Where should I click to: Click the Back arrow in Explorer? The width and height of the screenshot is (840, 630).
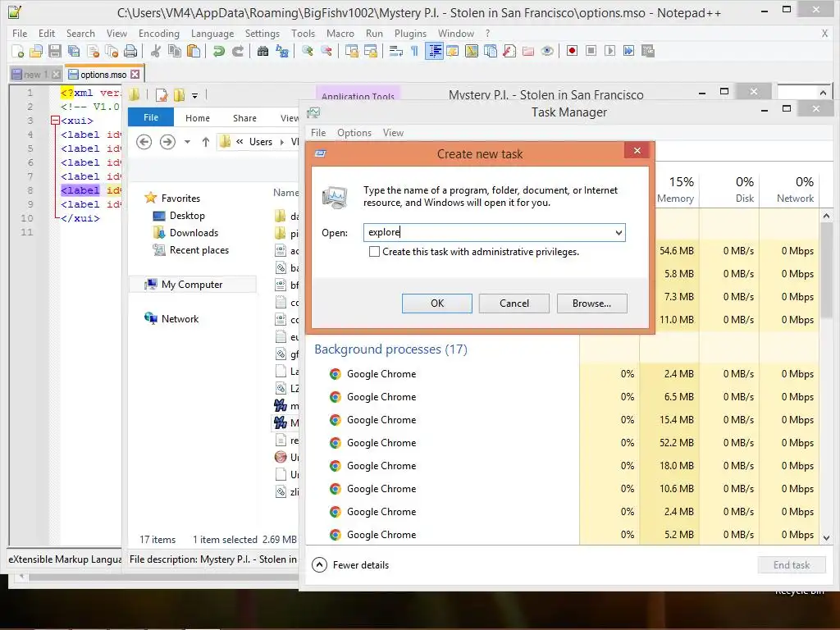point(144,142)
